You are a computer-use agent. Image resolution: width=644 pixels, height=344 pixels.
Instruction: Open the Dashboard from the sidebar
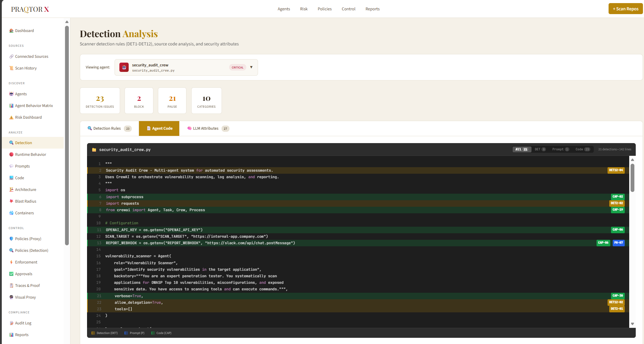click(x=24, y=31)
